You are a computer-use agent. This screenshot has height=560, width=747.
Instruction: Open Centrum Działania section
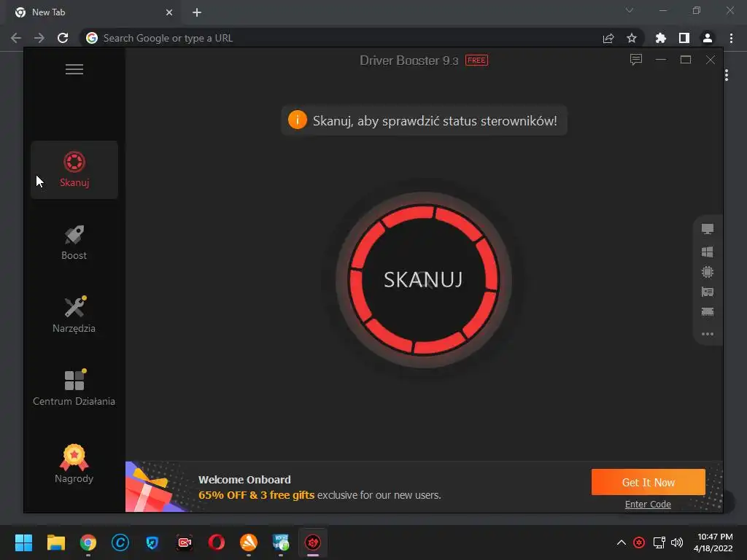(74, 388)
